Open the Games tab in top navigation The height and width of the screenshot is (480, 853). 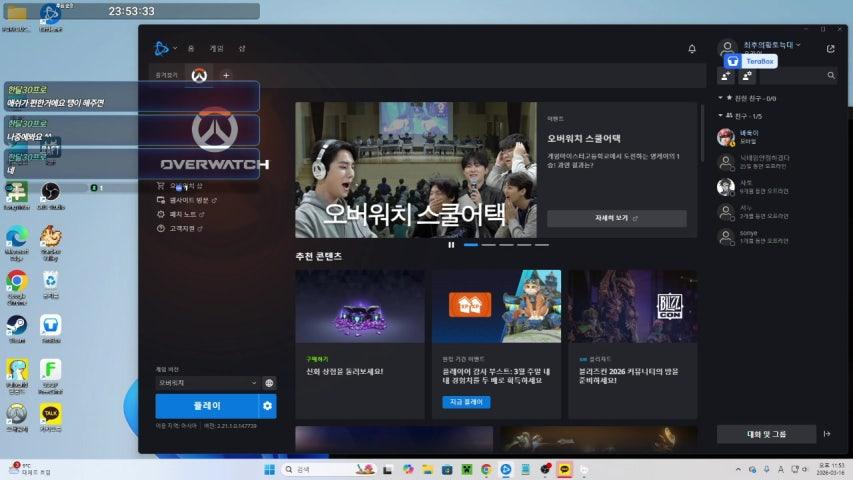tap(216, 48)
